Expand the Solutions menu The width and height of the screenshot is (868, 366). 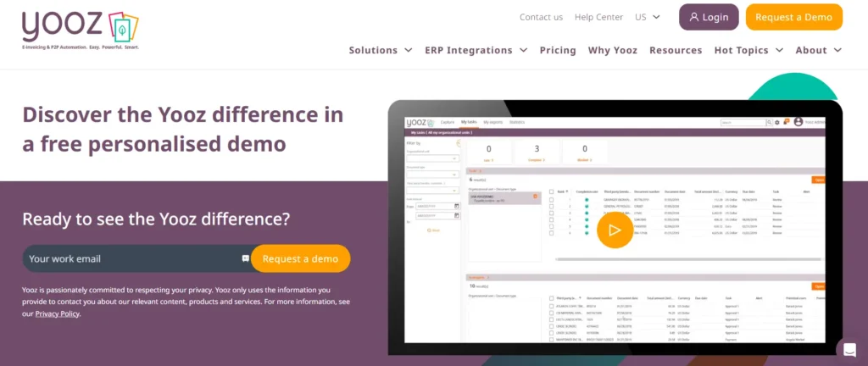click(381, 50)
